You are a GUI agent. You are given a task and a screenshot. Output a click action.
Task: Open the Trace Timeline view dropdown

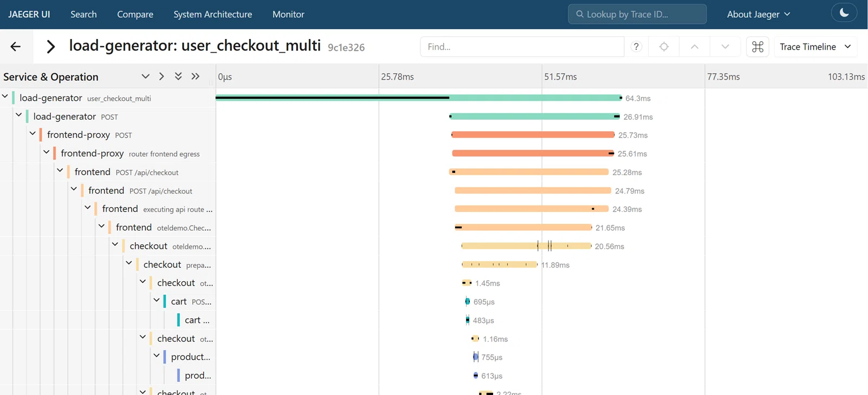point(815,47)
